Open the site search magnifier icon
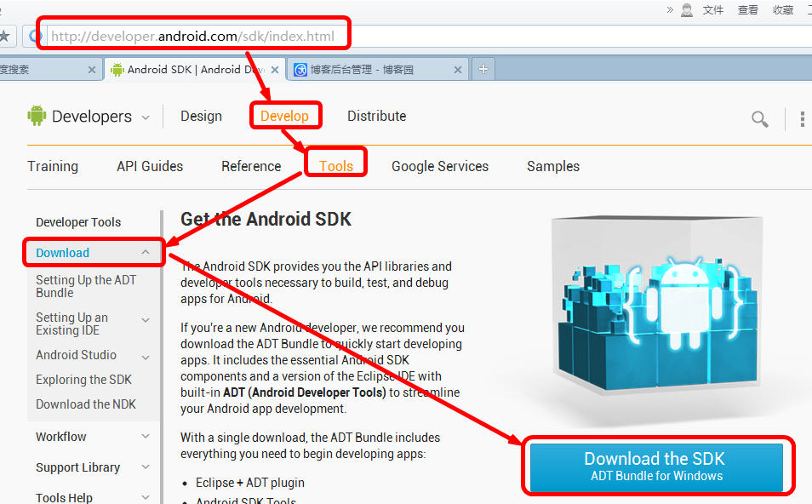Viewport: 812px width, 504px height. point(760,119)
